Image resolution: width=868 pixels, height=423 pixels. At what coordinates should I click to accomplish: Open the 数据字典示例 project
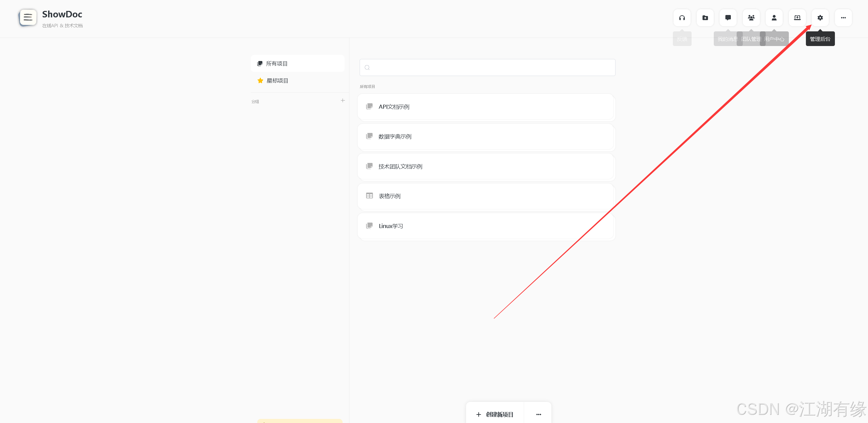click(486, 137)
